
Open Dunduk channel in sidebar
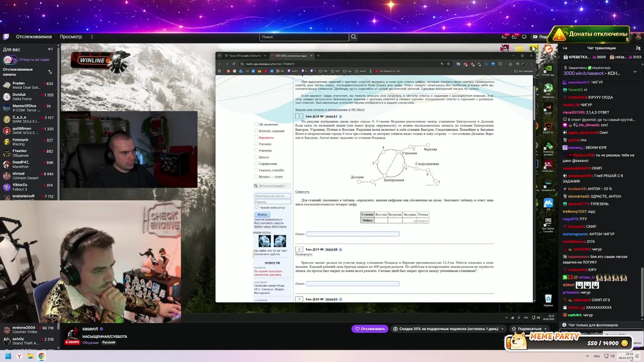29,97
